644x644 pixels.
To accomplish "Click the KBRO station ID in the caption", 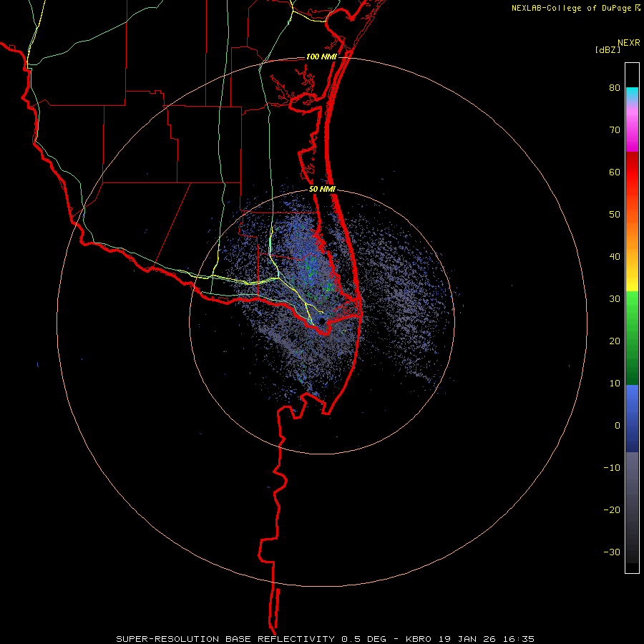I will 420,639.
